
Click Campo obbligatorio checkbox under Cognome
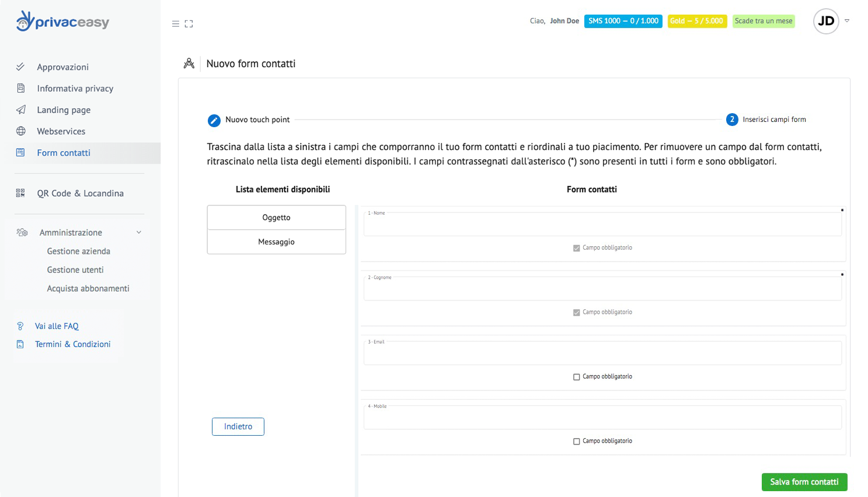click(x=577, y=313)
